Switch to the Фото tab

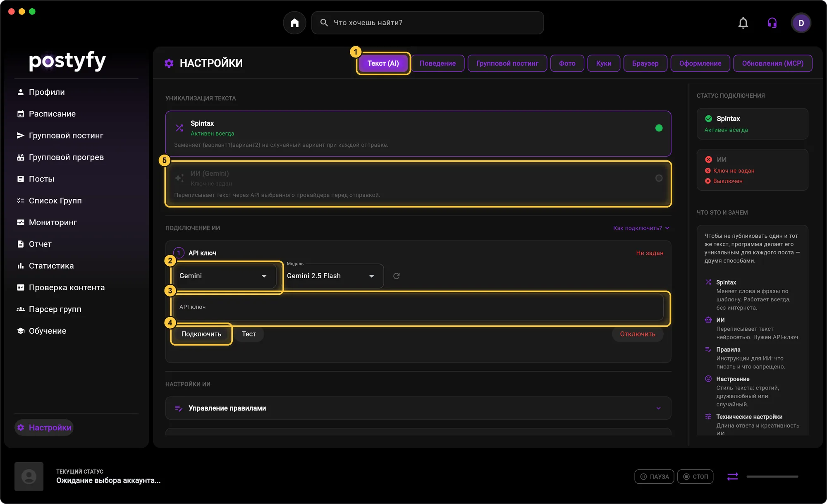point(567,63)
